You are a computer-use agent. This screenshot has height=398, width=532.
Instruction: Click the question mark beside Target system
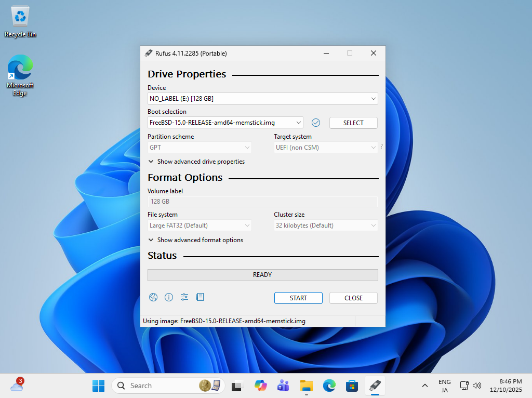(x=381, y=147)
